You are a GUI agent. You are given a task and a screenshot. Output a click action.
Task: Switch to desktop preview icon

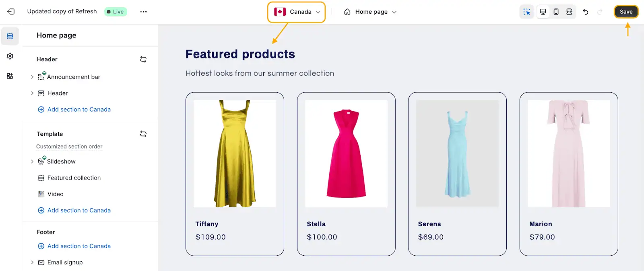[543, 12]
